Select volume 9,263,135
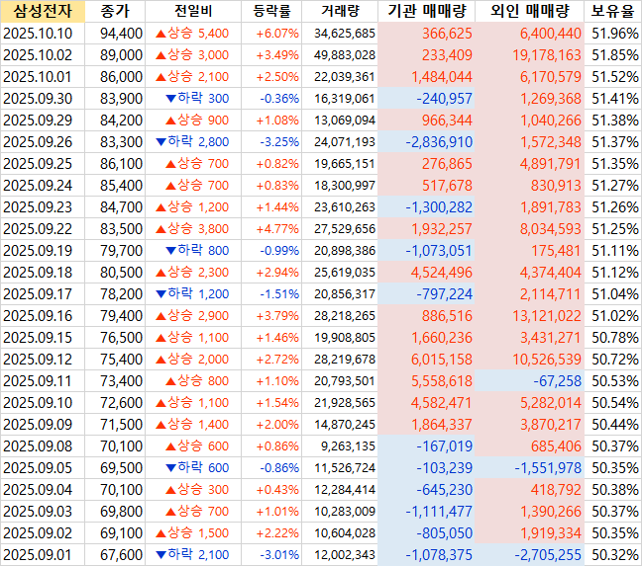This screenshot has width=642, height=566. pyautogui.click(x=340, y=446)
